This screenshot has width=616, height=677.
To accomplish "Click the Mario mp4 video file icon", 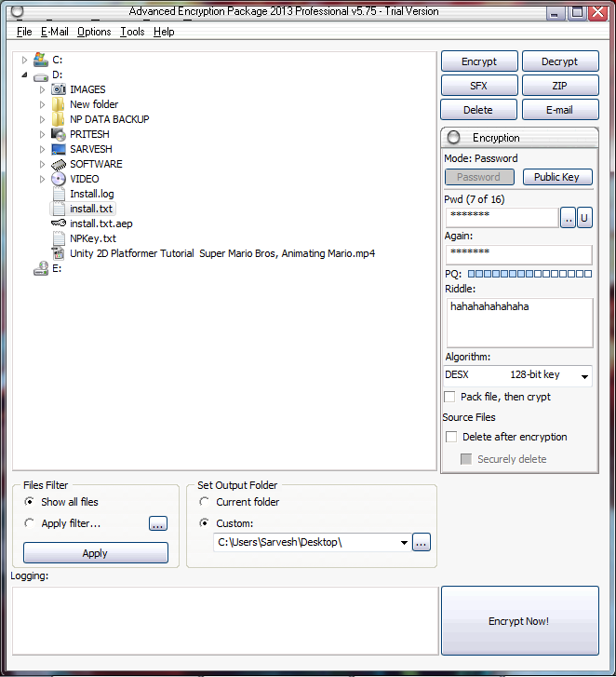I will point(59,253).
